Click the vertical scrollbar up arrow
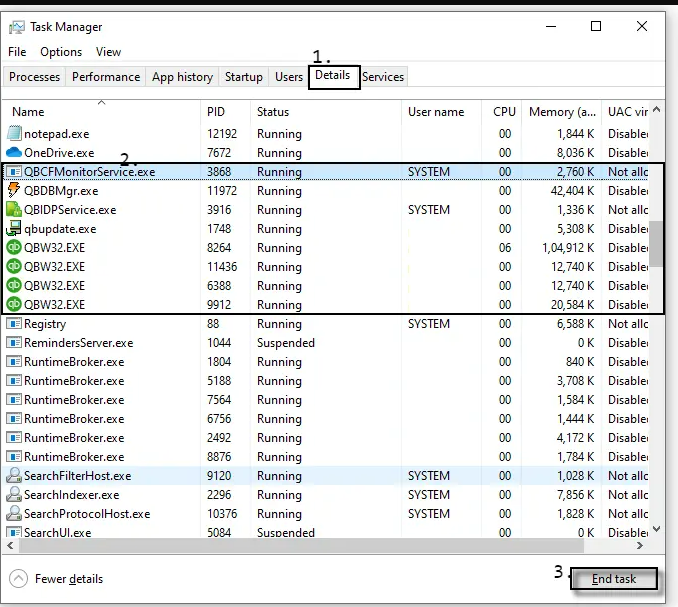 pyautogui.click(x=656, y=109)
